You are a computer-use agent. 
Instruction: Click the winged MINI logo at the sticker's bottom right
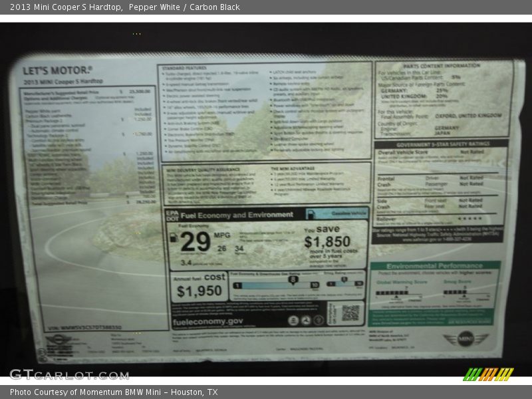pyautogui.click(x=465, y=338)
